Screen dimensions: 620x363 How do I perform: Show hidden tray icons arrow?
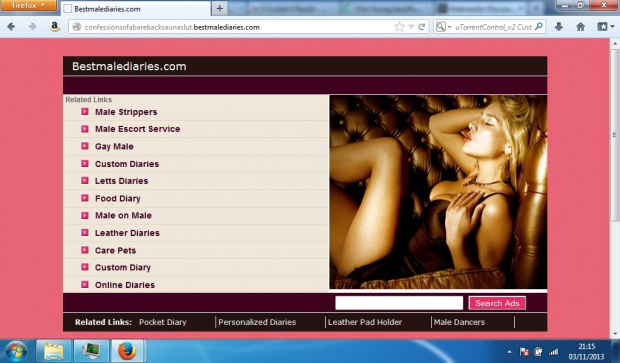509,352
